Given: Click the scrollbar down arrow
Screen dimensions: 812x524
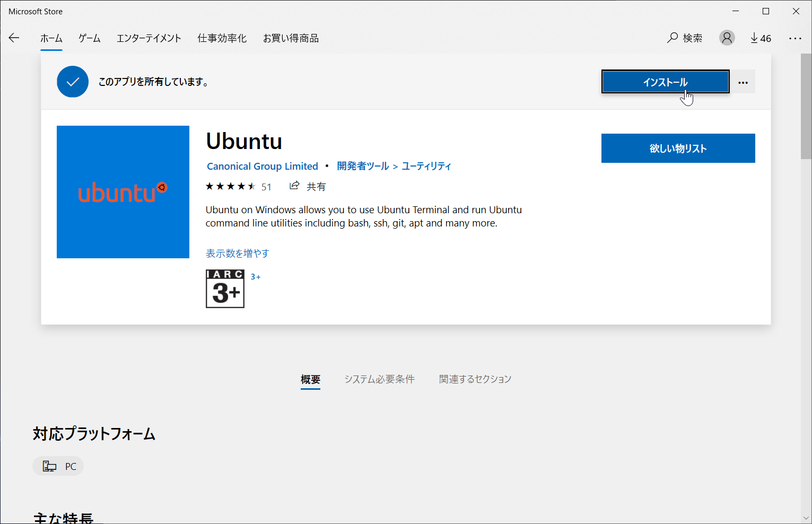Looking at the screenshot, I should [x=806, y=518].
